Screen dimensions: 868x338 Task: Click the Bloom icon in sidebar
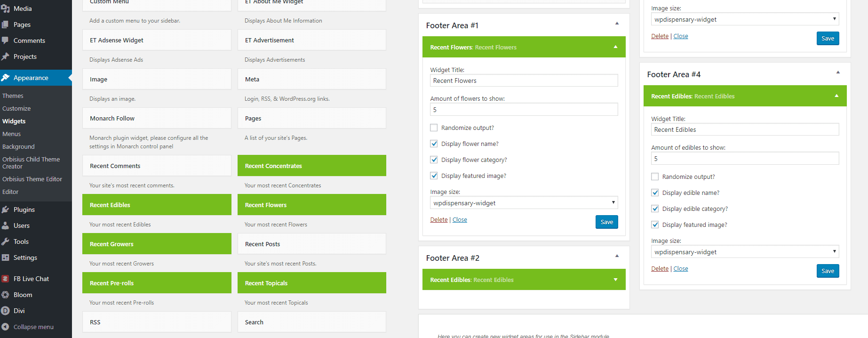click(5, 295)
